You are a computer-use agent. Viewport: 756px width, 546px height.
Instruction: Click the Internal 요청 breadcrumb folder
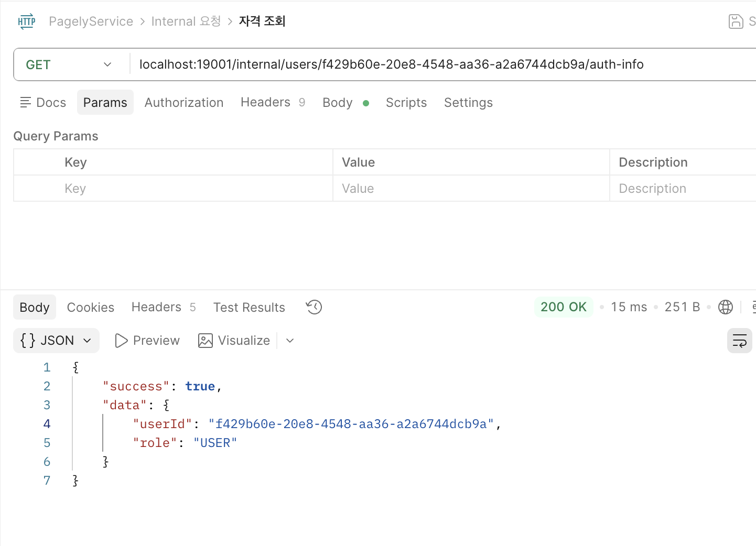[186, 21]
